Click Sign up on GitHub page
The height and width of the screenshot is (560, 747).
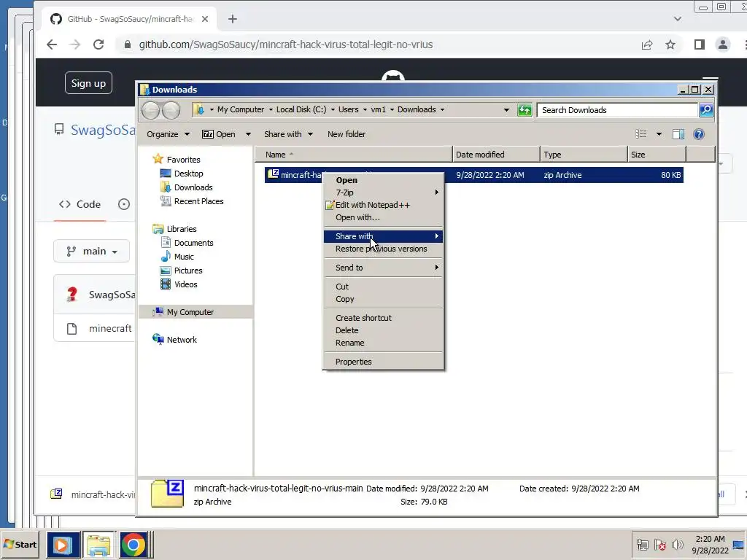click(88, 83)
